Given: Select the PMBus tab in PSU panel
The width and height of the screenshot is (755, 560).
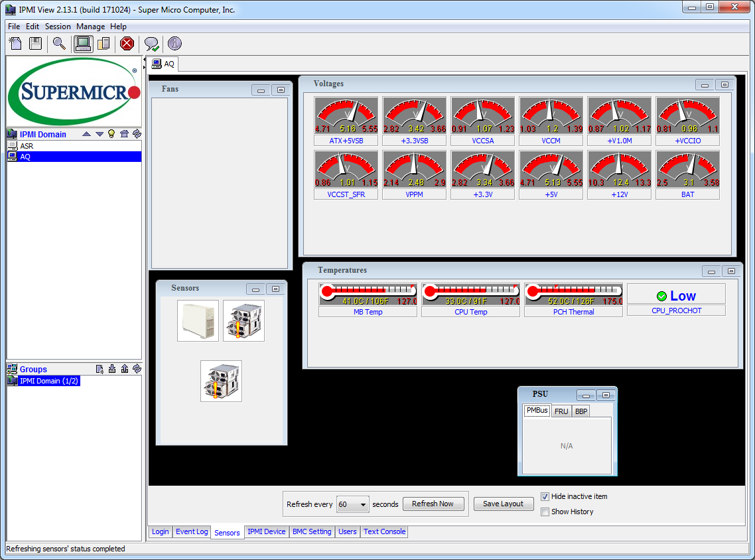Looking at the screenshot, I should 537,410.
